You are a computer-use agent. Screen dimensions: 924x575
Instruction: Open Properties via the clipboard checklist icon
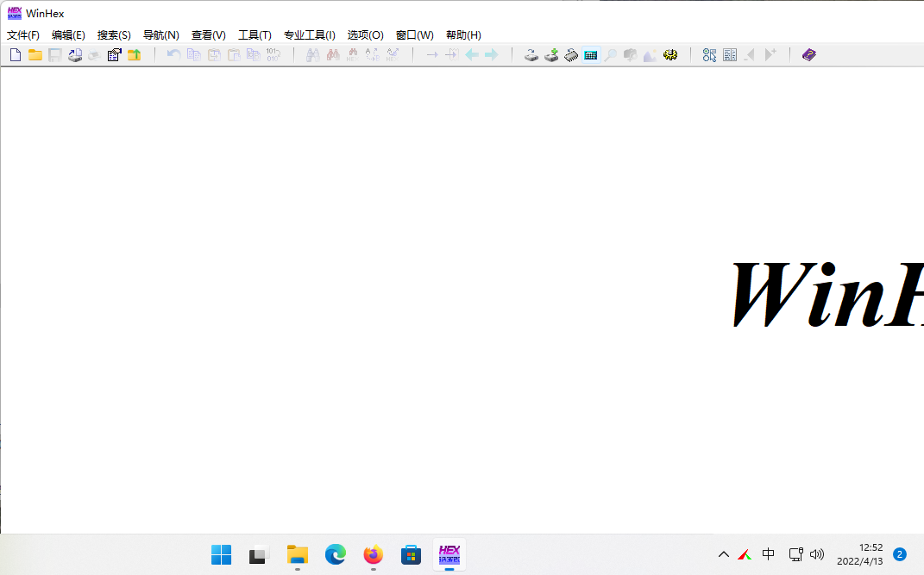coord(115,55)
